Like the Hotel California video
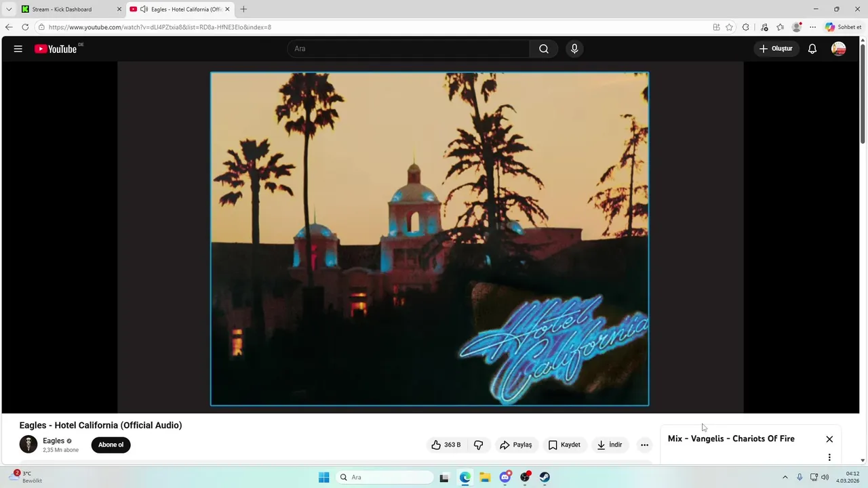 446,445
